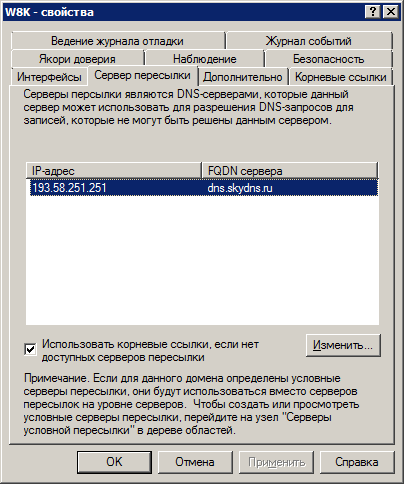Image resolution: width=404 pixels, height=484 pixels.
Task: Confirm with the OK button
Action: [x=114, y=462]
